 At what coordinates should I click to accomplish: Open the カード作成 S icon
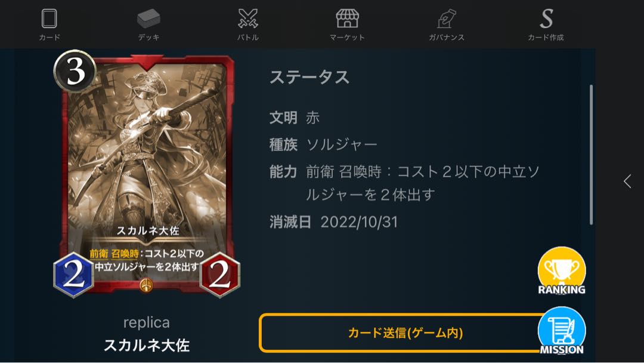click(x=546, y=19)
